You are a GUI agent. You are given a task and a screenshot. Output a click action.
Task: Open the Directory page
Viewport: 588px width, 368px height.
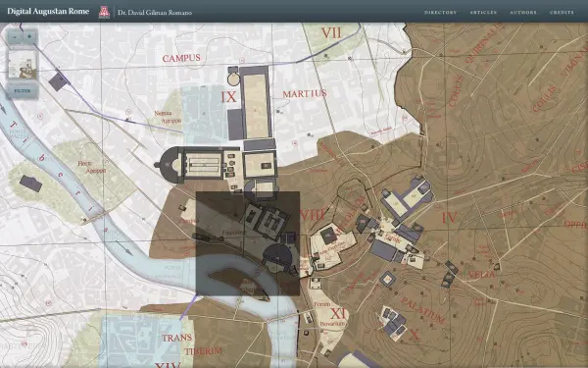tap(441, 13)
